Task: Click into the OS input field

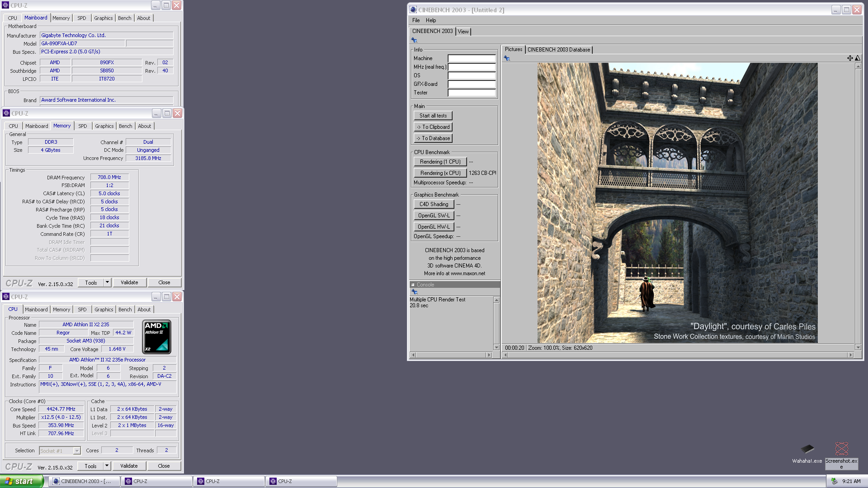Action: pos(472,75)
